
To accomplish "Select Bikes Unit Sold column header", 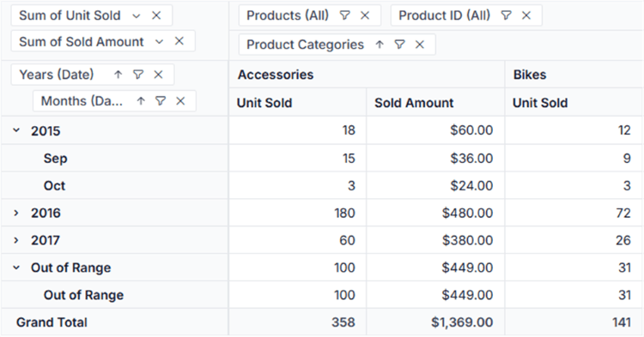I will (574, 103).
